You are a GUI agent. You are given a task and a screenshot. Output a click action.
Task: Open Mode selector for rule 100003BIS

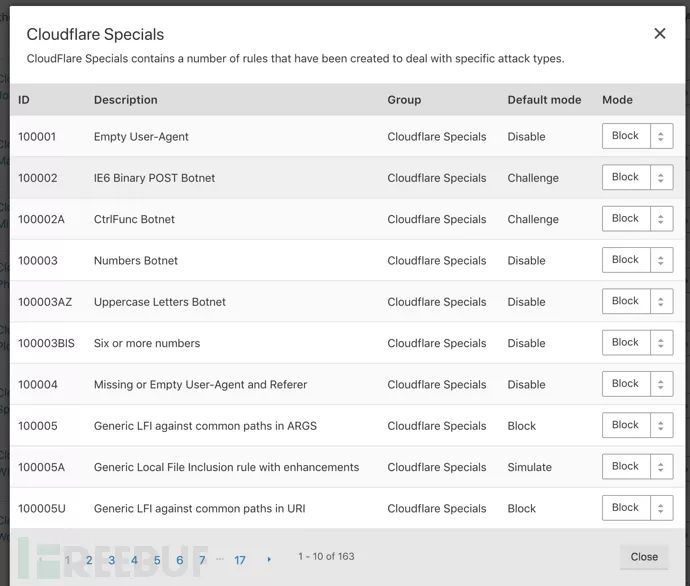(637, 343)
